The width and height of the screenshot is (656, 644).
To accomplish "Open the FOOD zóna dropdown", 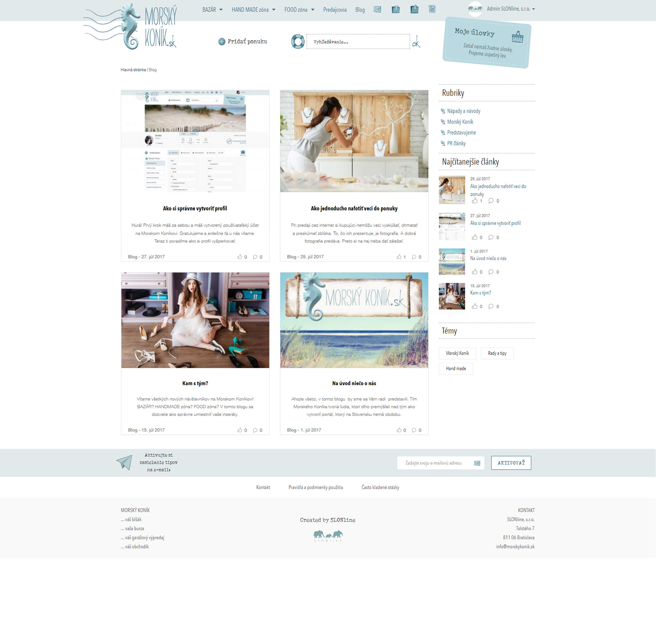I will click(x=299, y=10).
